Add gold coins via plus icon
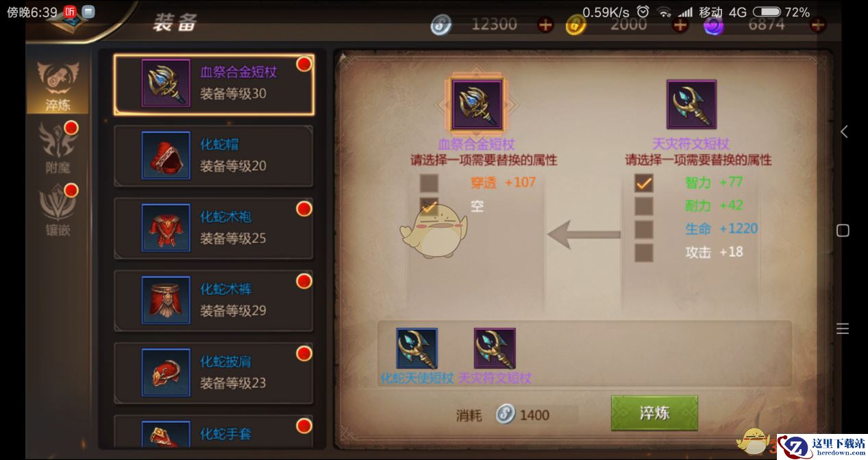Image resolution: width=868 pixels, height=460 pixels. pos(680,25)
